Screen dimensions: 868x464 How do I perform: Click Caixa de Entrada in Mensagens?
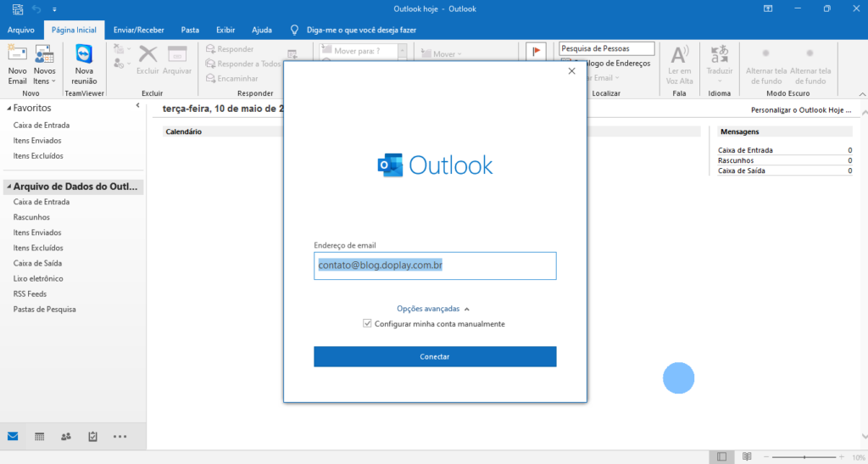[745, 150]
